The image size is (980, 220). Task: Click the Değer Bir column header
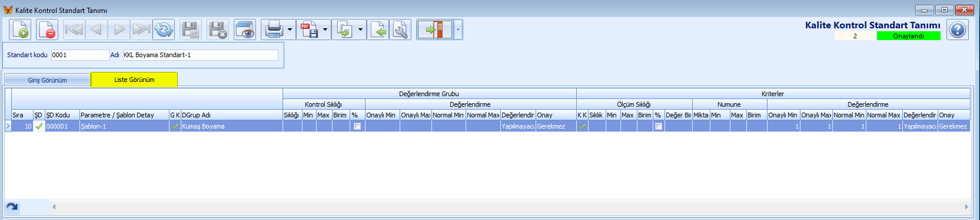tap(679, 115)
